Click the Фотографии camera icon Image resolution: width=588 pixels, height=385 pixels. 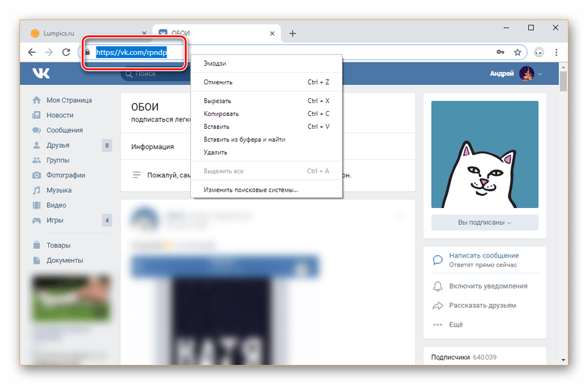[37, 175]
